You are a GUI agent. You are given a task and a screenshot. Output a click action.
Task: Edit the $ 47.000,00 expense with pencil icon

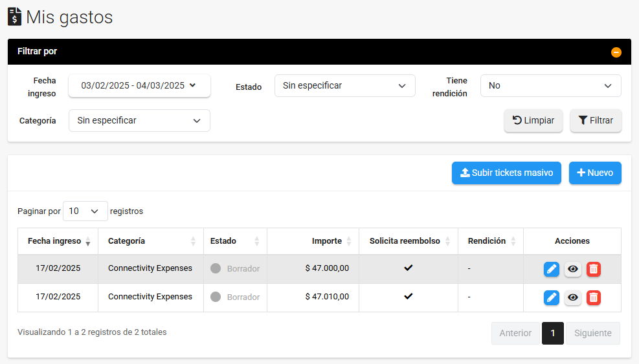551,269
